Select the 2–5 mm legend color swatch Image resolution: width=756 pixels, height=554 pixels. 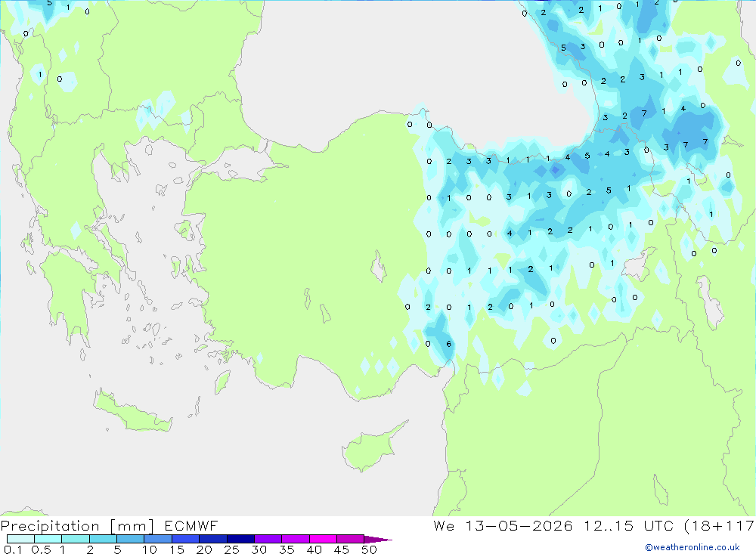(103, 539)
